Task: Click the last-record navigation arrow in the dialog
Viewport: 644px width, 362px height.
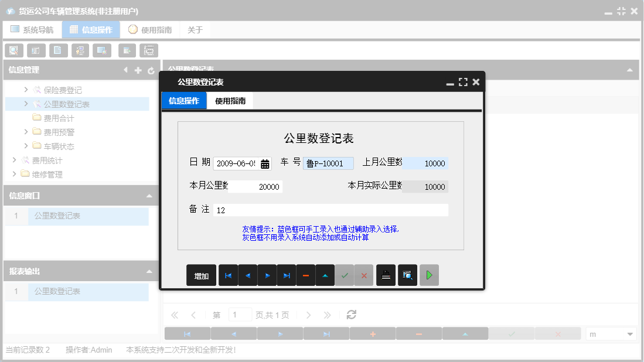Action: tap(286, 275)
